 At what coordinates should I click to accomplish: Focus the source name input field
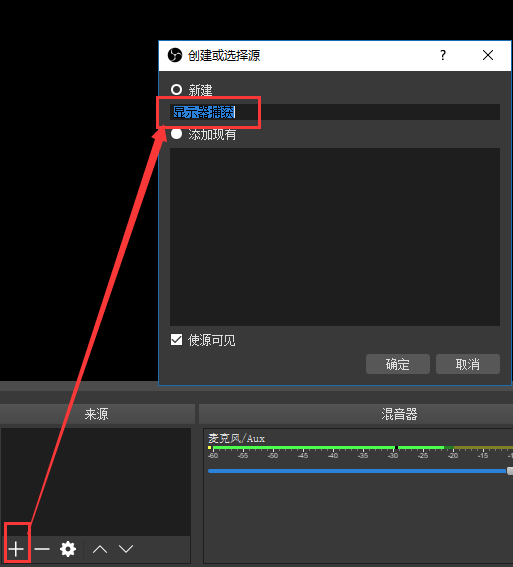pyautogui.click(x=335, y=112)
